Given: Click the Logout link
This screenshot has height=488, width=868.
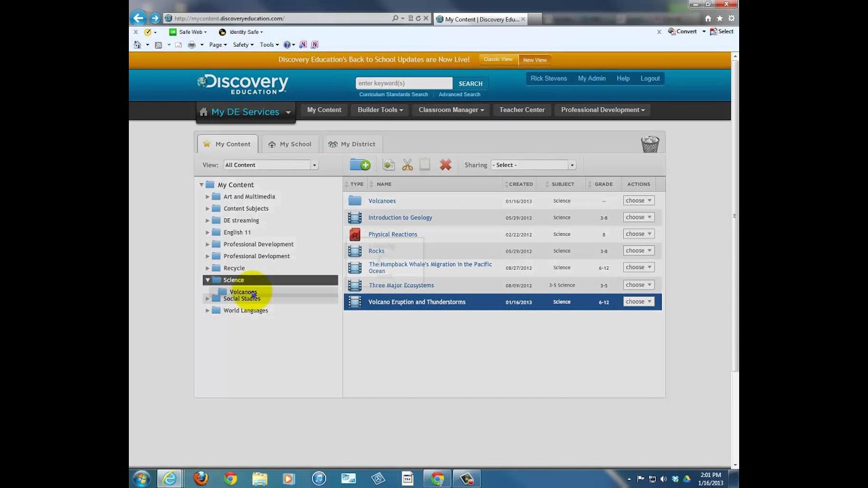Looking at the screenshot, I should [x=650, y=79].
